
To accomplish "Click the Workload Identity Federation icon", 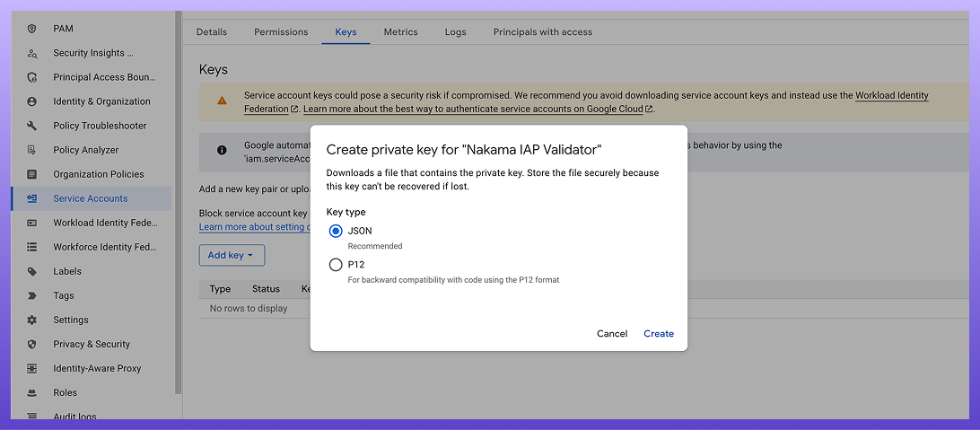I will point(32,223).
